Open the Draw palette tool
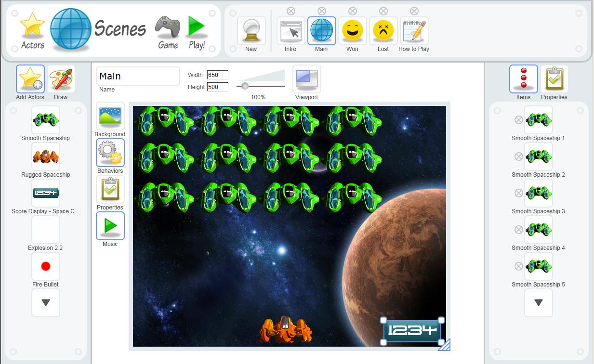The width and height of the screenshot is (594, 364). click(61, 79)
